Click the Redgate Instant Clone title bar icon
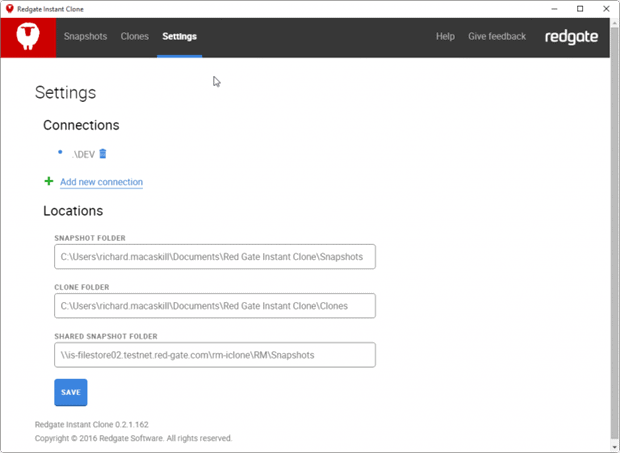Viewport: 620px width, 453px height. pyautogui.click(x=9, y=9)
